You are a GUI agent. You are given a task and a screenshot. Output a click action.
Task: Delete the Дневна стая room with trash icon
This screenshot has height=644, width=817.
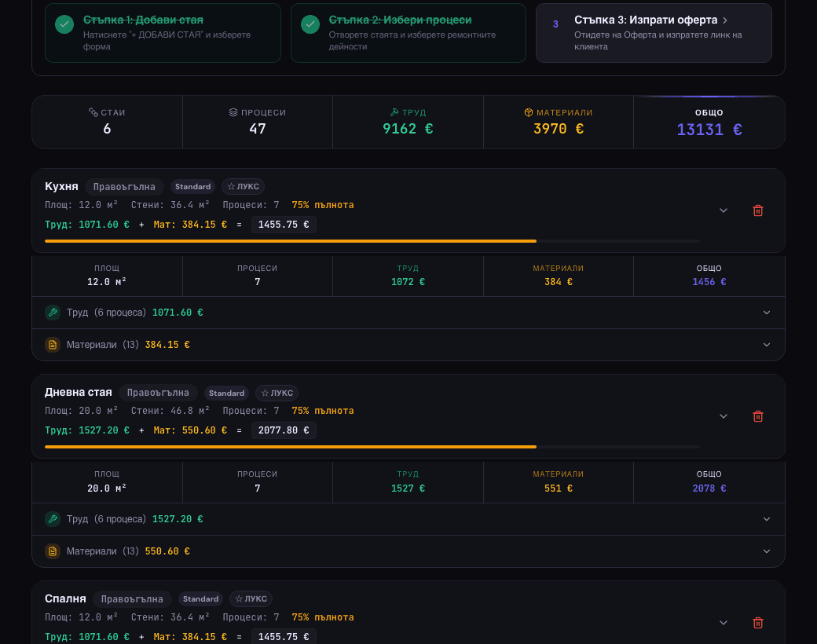click(758, 416)
